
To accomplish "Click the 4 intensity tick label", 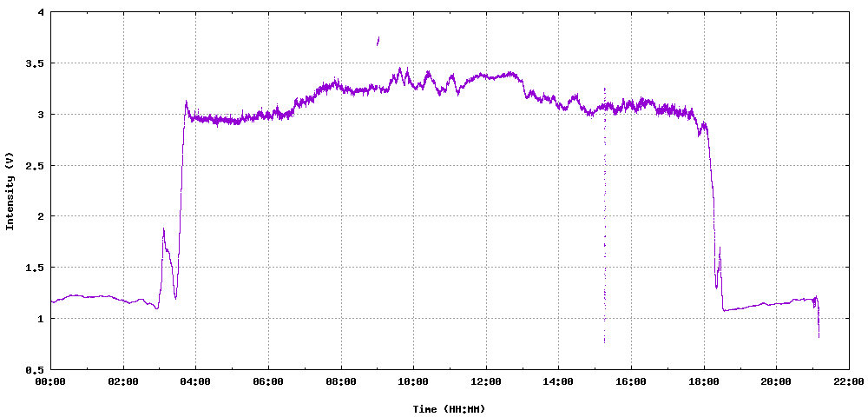I will point(42,12).
